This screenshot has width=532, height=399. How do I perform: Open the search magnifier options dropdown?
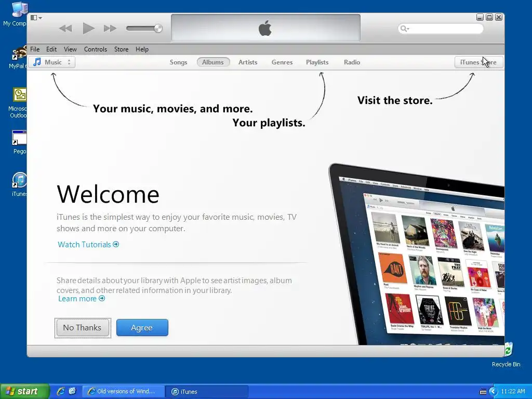(405, 29)
